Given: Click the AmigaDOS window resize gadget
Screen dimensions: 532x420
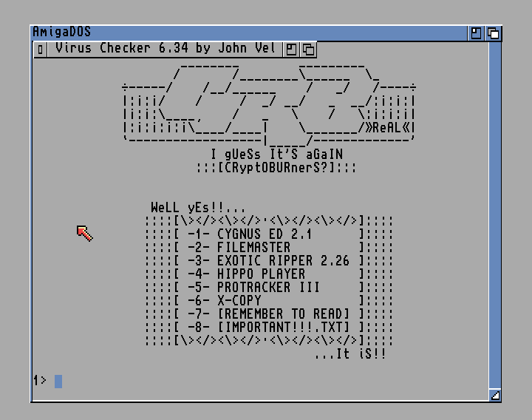Looking at the screenshot, I should pos(495,395).
